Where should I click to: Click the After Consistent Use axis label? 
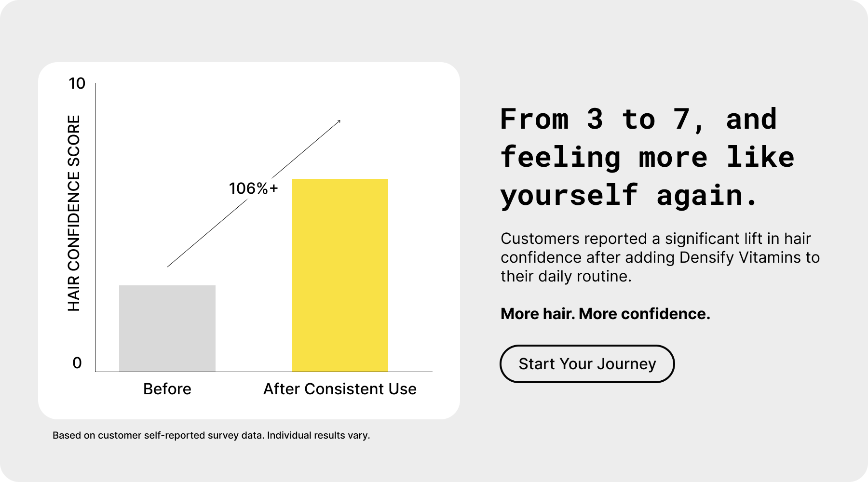[340, 389]
